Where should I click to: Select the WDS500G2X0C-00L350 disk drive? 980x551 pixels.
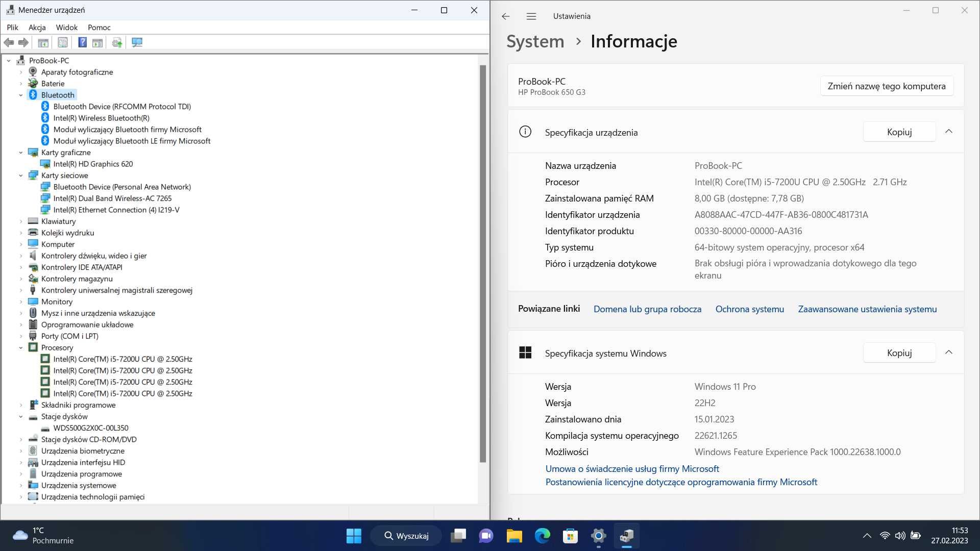point(91,428)
